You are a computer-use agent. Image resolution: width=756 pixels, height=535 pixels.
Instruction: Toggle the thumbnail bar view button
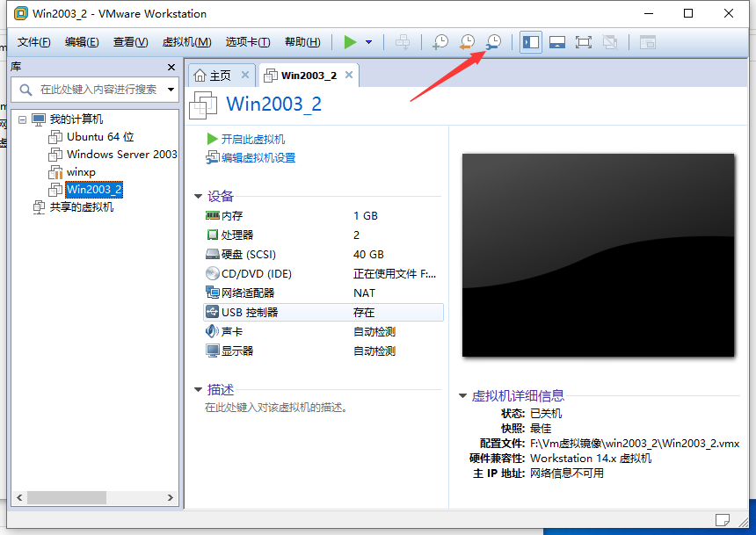556,42
